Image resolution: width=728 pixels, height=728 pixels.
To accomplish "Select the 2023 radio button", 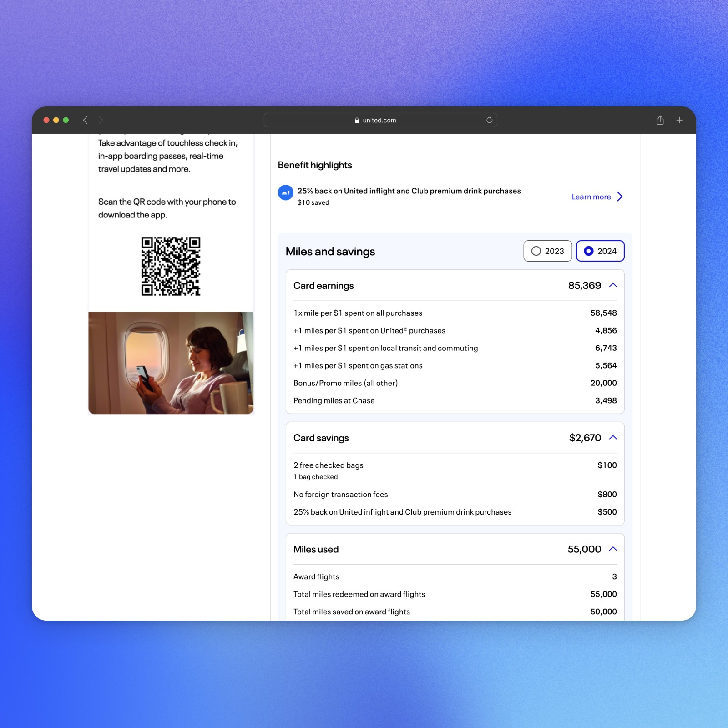I will [x=547, y=251].
